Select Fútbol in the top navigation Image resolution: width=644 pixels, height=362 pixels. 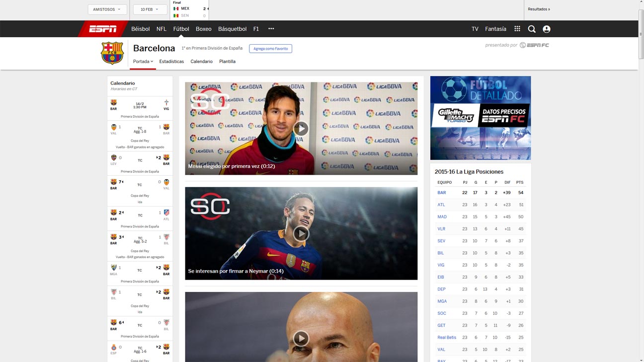pos(181,29)
